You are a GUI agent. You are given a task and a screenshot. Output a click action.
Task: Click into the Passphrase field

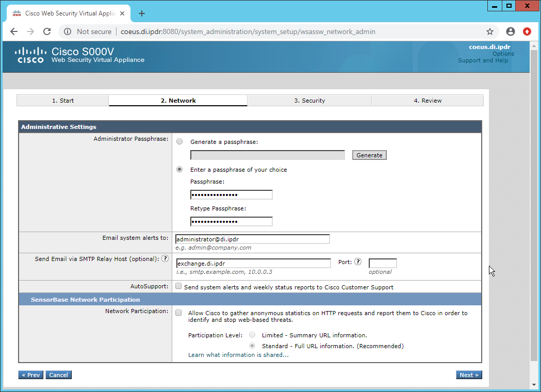coord(231,194)
